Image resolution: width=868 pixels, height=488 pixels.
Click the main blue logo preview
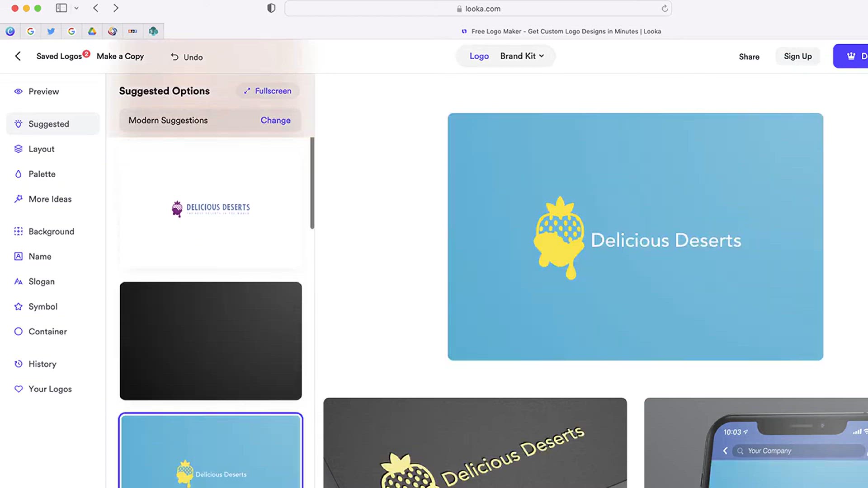coord(635,237)
